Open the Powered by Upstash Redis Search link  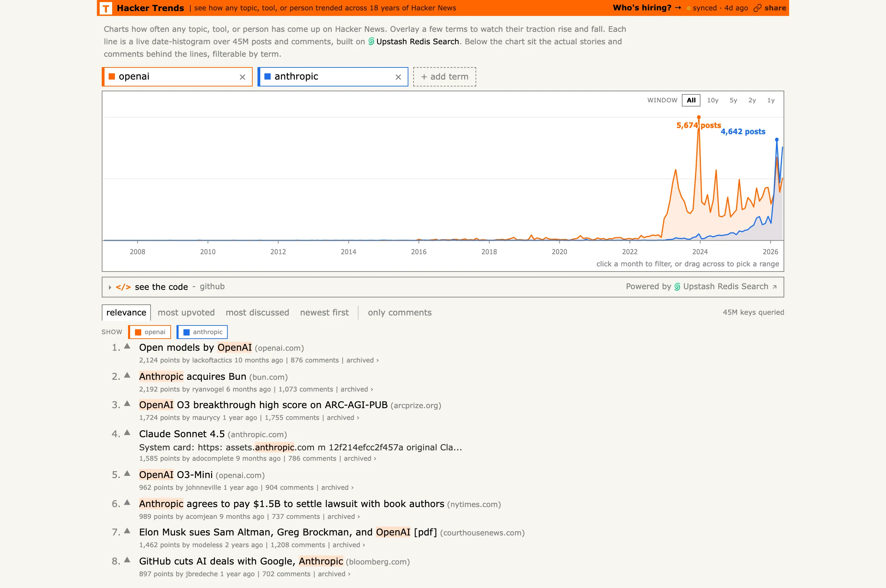coord(701,286)
